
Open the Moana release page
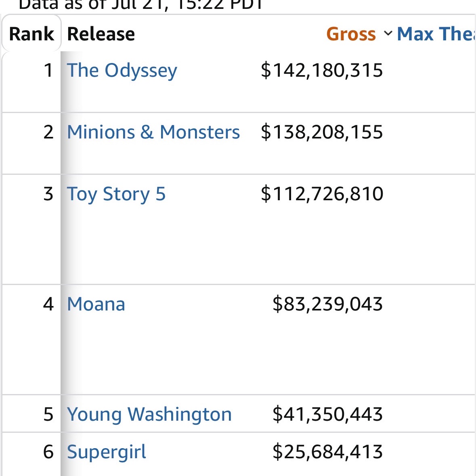96,304
